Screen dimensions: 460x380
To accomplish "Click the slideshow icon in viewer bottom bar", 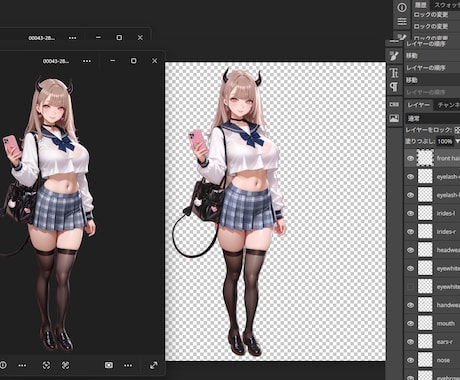I will click(109, 365).
